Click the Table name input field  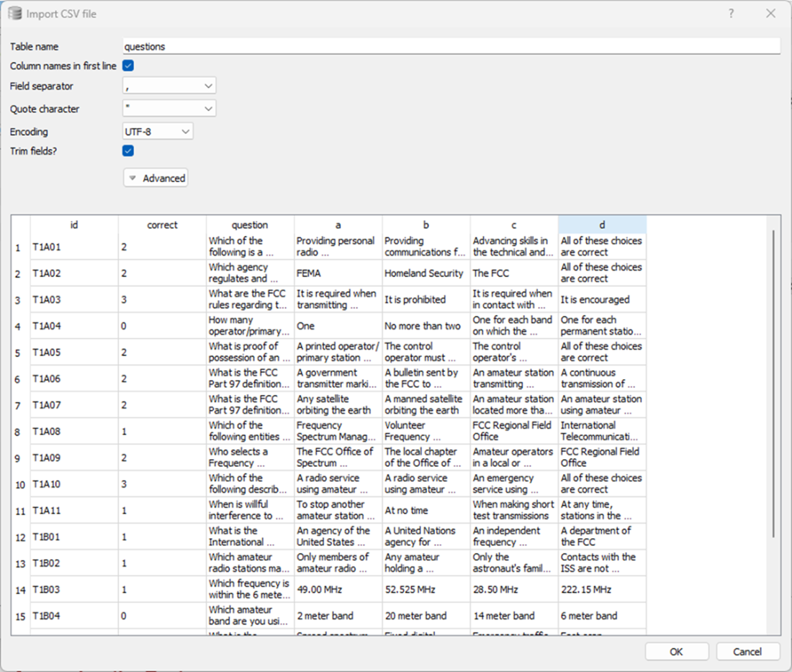[451, 47]
